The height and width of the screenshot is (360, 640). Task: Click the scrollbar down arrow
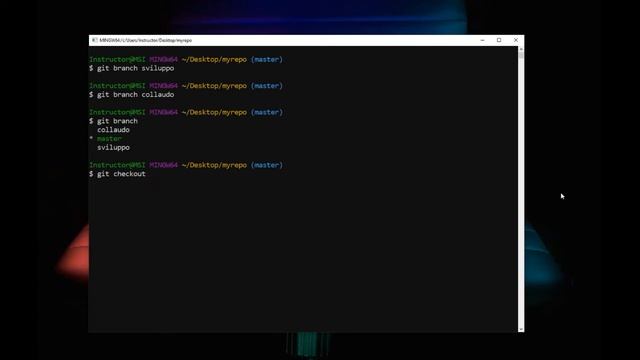[x=521, y=329]
